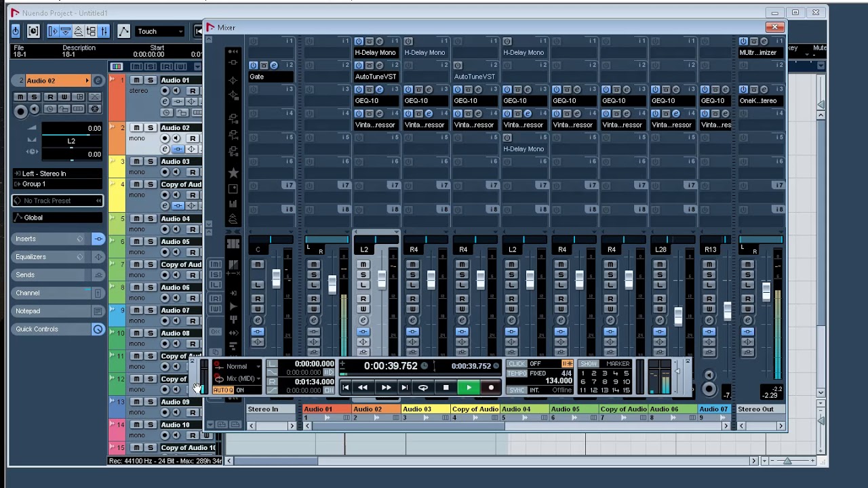Click the Inserts bypass icon in inspector
The height and width of the screenshot is (488, 868).
[x=98, y=239]
